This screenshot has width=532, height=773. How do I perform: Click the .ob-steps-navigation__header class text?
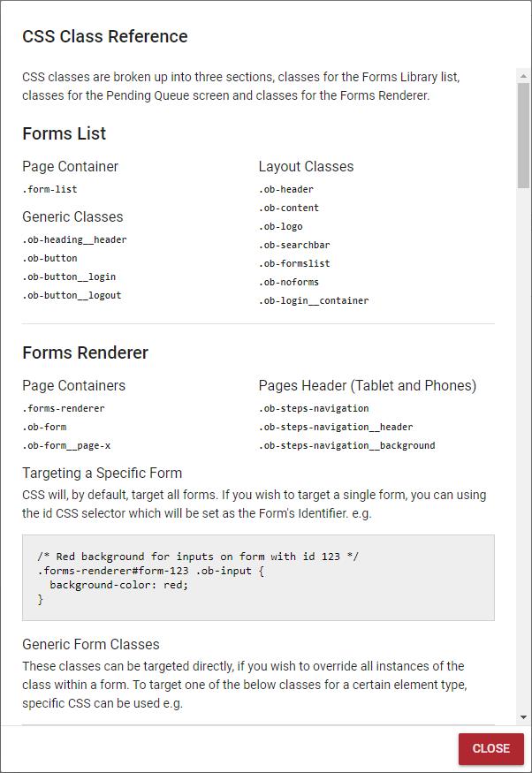click(x=336, y=427)
